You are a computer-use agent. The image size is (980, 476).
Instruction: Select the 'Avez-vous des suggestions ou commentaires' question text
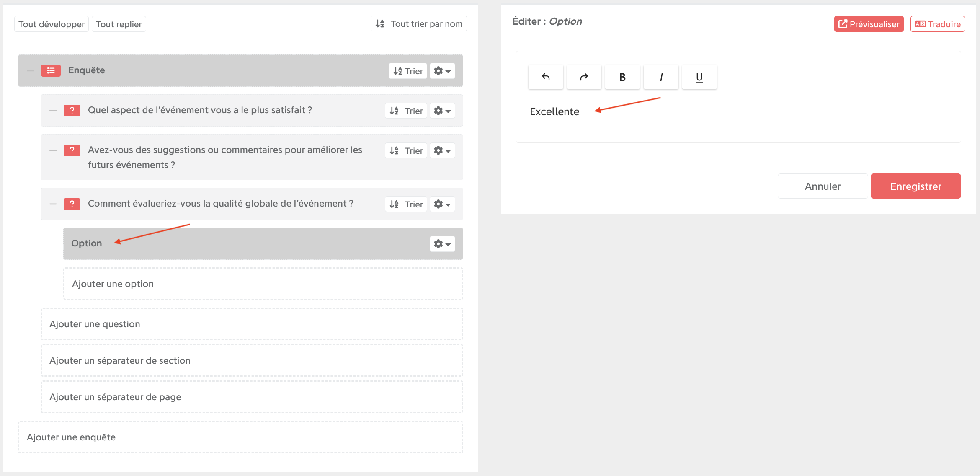point(225,157)
